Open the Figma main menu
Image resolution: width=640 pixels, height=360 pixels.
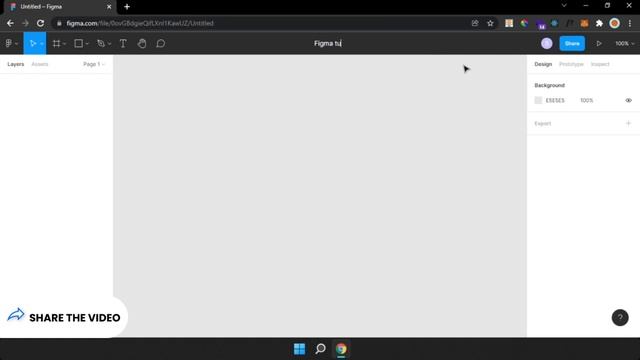click(x=11, y=43)
